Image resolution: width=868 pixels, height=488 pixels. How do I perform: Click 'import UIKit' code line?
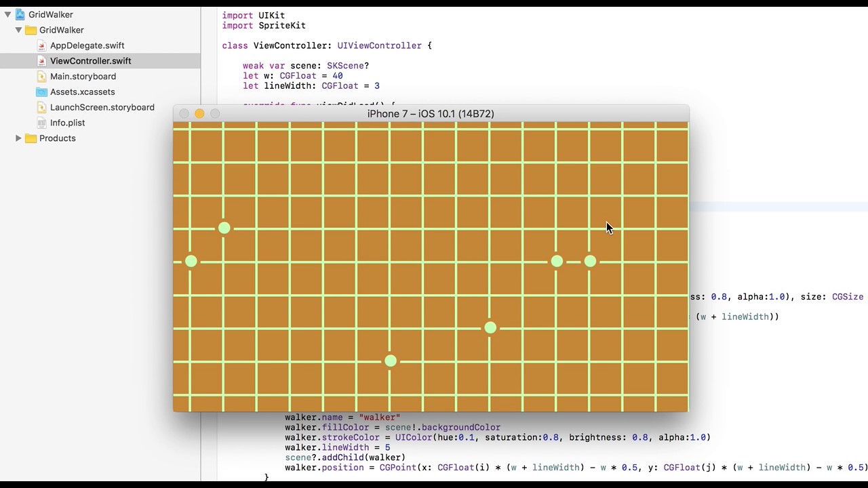[253, 16]
